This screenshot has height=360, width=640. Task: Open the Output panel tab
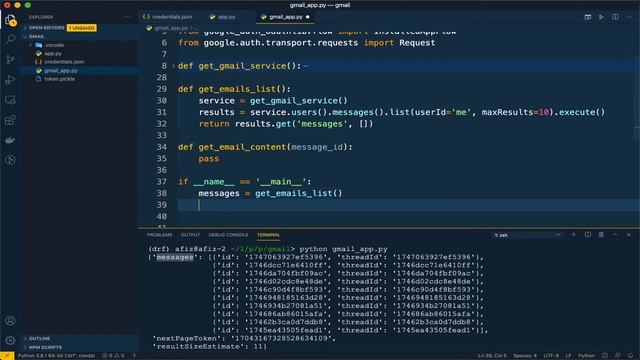tap(190, 235)
